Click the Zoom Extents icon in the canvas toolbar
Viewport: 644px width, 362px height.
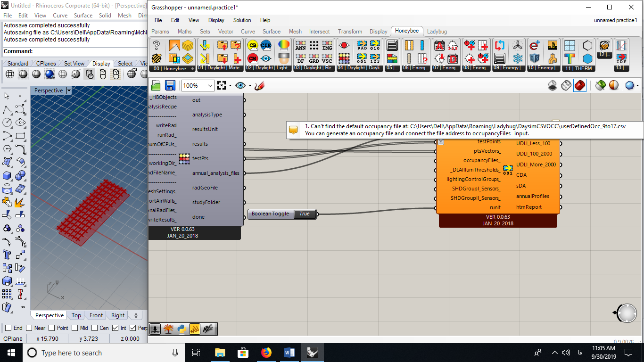[x=222, y=85]
